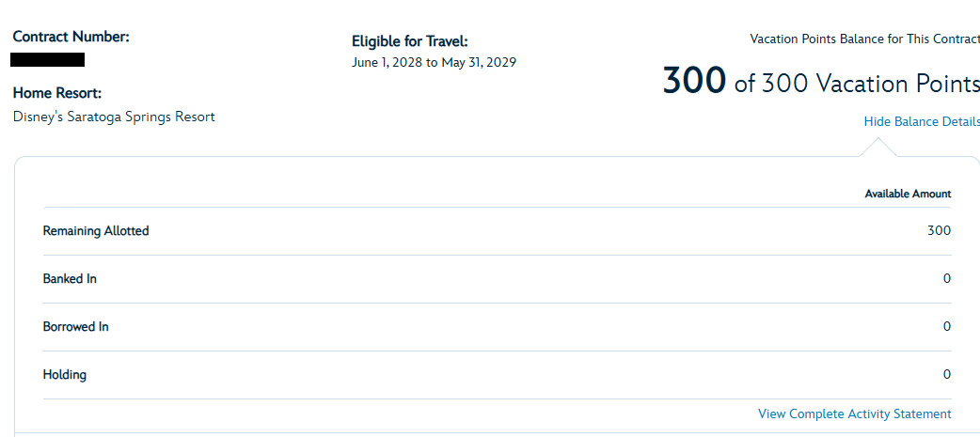The height and width of the screenshot is (437, 980).
Task: Click the Available Amount column header
Action: pyautogui.click(x=908, y=195)
